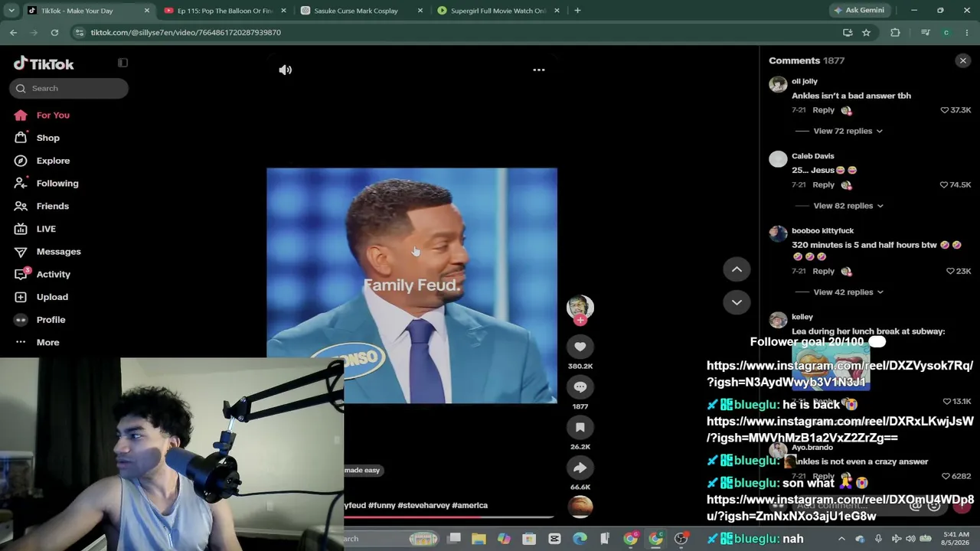The width and height of the screenshot is (980, 551).
Task: Switch to the Ep 115 Pop The Balloon tab
Action: coord(224,11)
